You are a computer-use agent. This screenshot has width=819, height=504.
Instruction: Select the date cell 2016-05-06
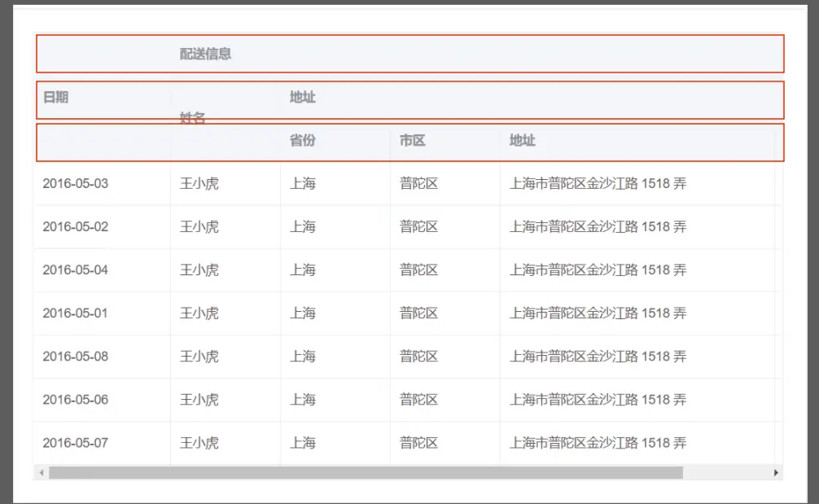click(75, 400)
